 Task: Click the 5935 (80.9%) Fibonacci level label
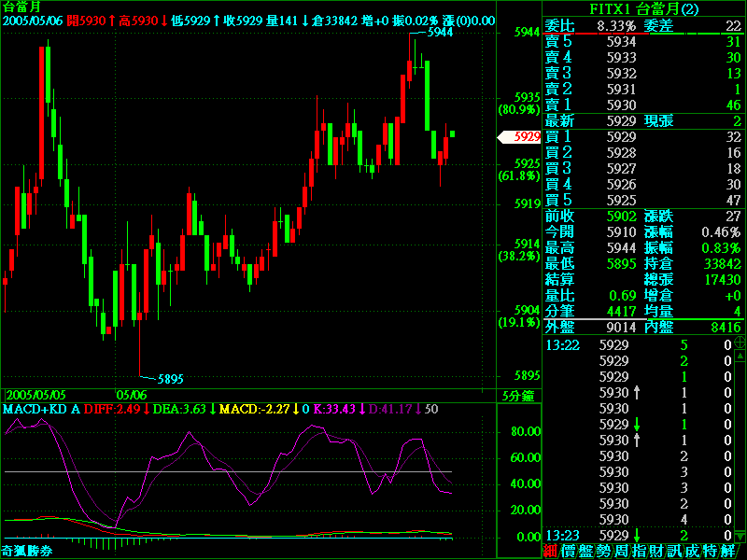519,104
